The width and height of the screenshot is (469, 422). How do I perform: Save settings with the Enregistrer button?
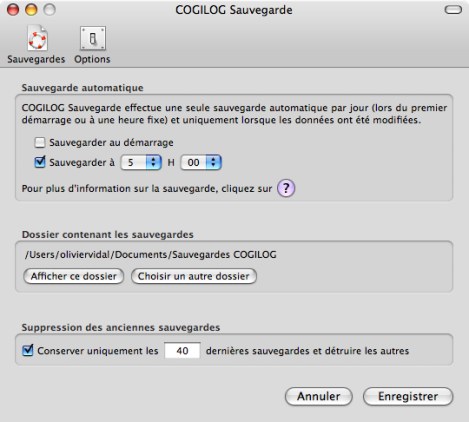(x=408, y=396)
